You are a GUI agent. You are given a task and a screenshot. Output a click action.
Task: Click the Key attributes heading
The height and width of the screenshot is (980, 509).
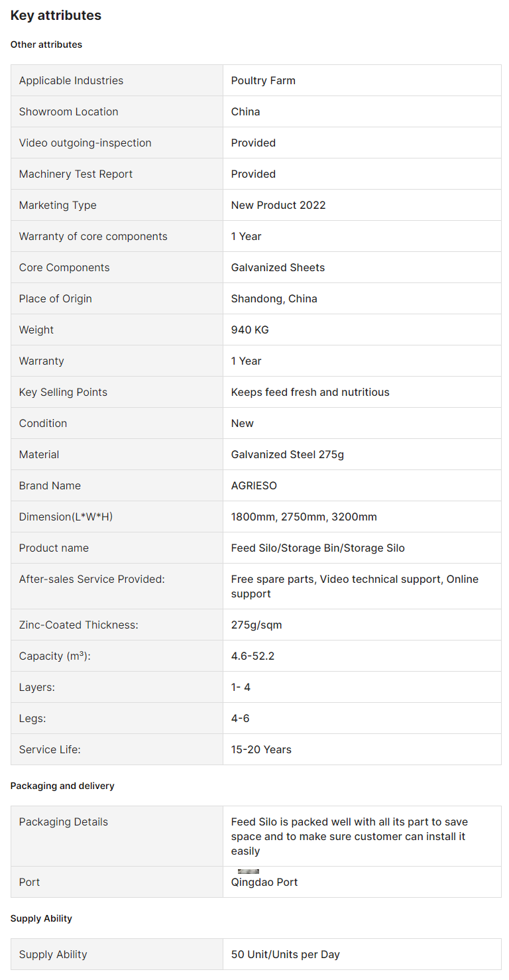click(x=56, y=15)
